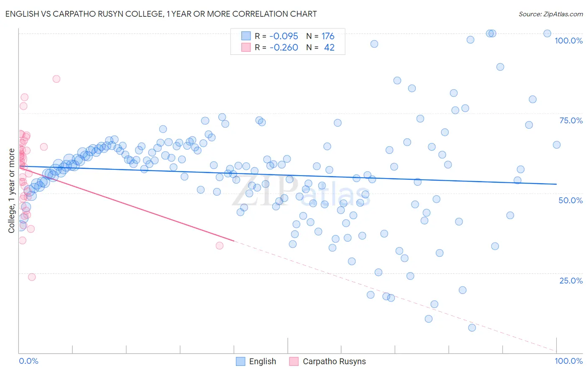This screenshot has width=588, height=373.
Task: Open the ZipAtlas.com source link
Action: click(x=551, y=14)
